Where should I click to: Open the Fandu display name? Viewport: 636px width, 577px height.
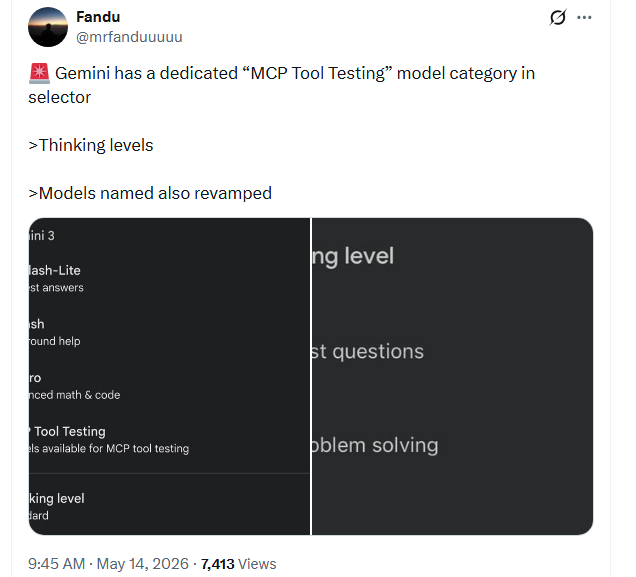tap(98, 17)
